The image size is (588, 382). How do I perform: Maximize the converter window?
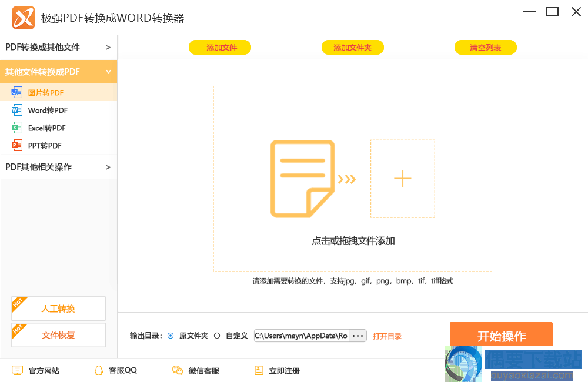point(552,12)
